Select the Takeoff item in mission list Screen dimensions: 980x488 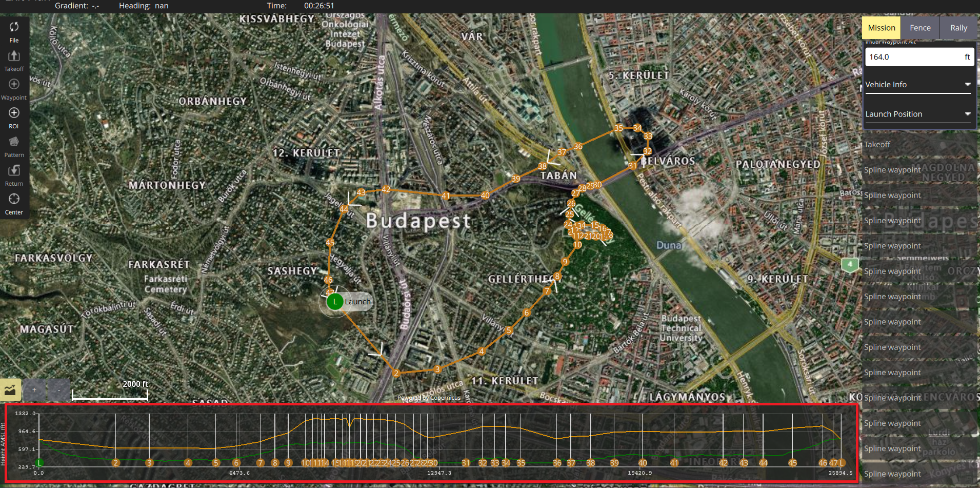[x=920, y=145]
